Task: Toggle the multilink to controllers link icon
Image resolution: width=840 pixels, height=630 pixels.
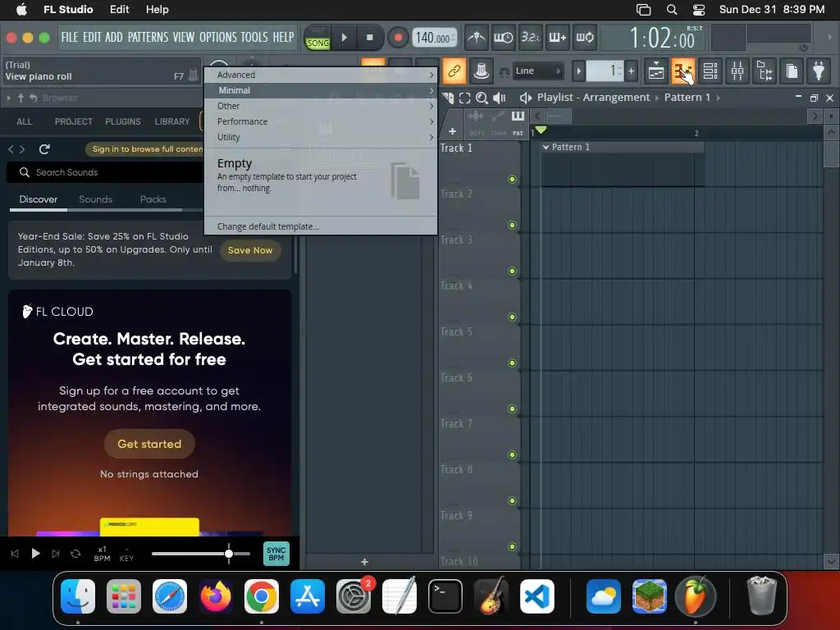Action: pos(454,71)
